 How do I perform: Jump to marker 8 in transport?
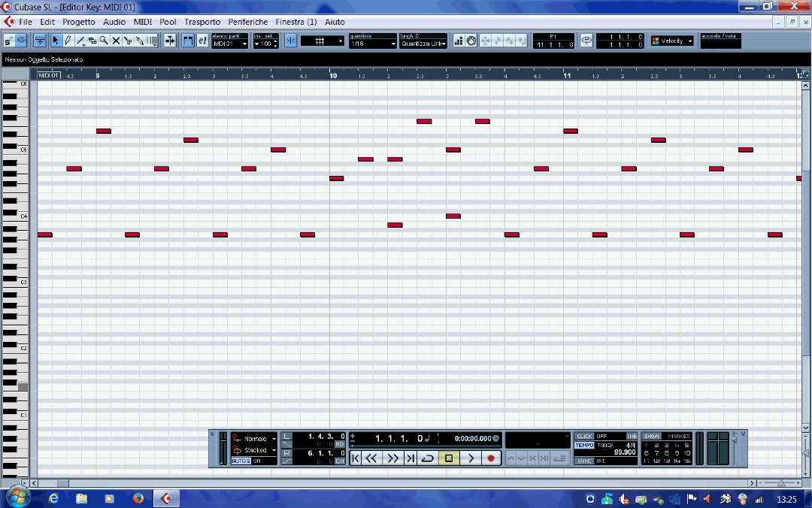pyautogui.click(x=666, y=453)
